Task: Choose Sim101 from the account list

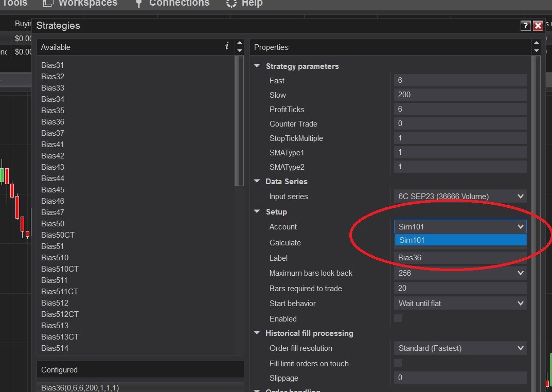Action: 460,240
